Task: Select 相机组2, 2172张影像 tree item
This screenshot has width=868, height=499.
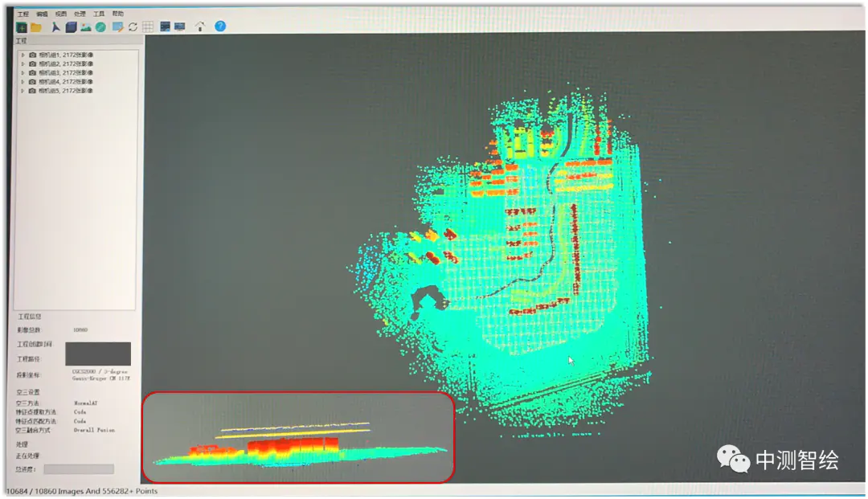Action: [x=65, y=63]
